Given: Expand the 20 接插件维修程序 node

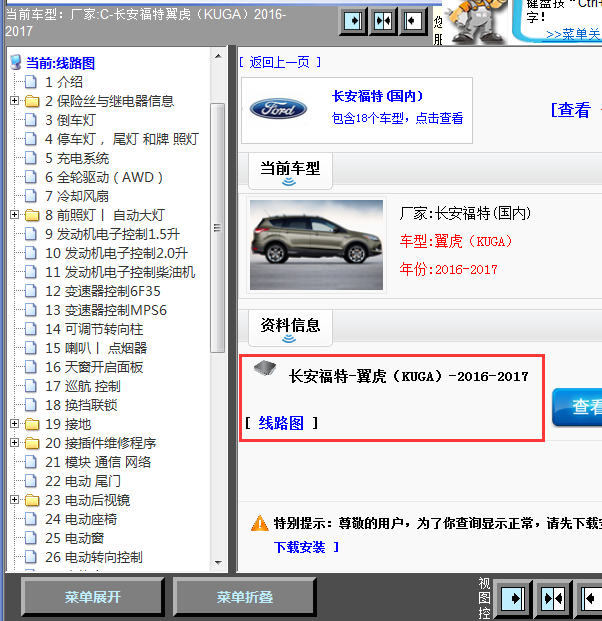Looking at the screenshot, I should pyautogui.click(x=14, y=443).
